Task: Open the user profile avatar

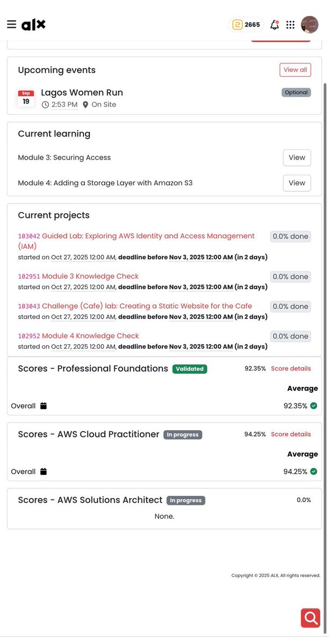Action: [x=310, y=25]
